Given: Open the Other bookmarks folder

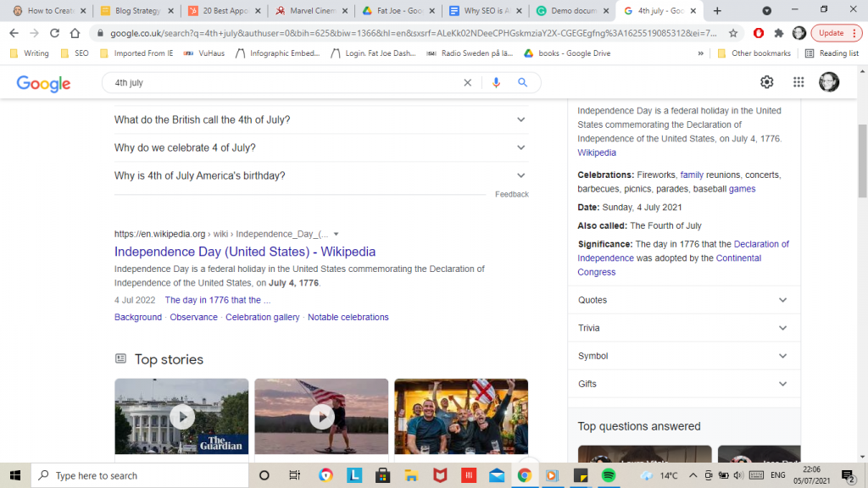Looking at the screenshot, I should click(754, 53).
